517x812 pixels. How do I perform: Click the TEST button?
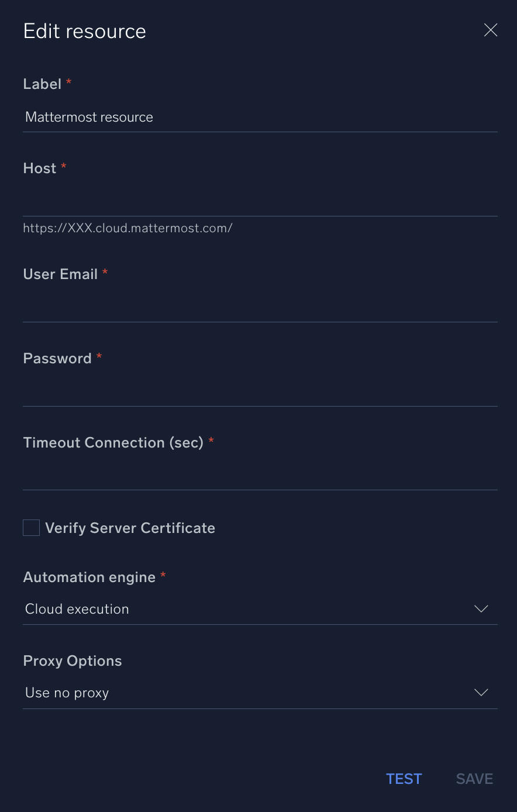[404, 779]
